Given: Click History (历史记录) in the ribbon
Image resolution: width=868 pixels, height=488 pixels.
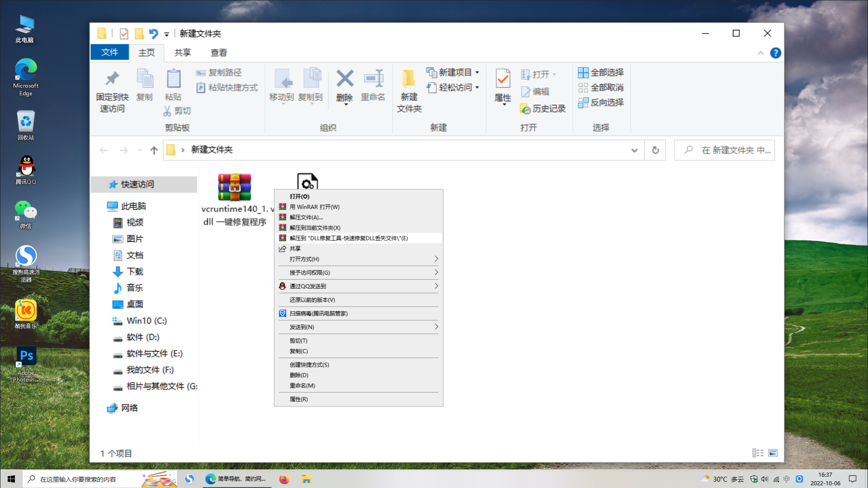Looking at the screenshot, I should (x=543, y=108).
